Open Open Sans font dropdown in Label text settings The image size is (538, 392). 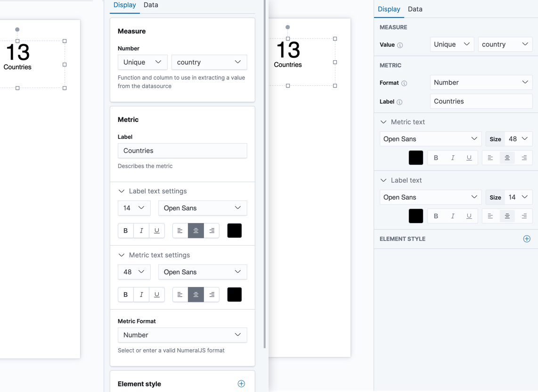tap(203, 208)
